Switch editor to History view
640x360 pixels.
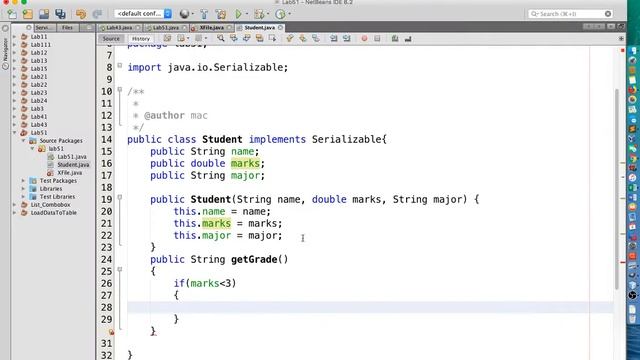pyautogui.click(x=141, y=38)
